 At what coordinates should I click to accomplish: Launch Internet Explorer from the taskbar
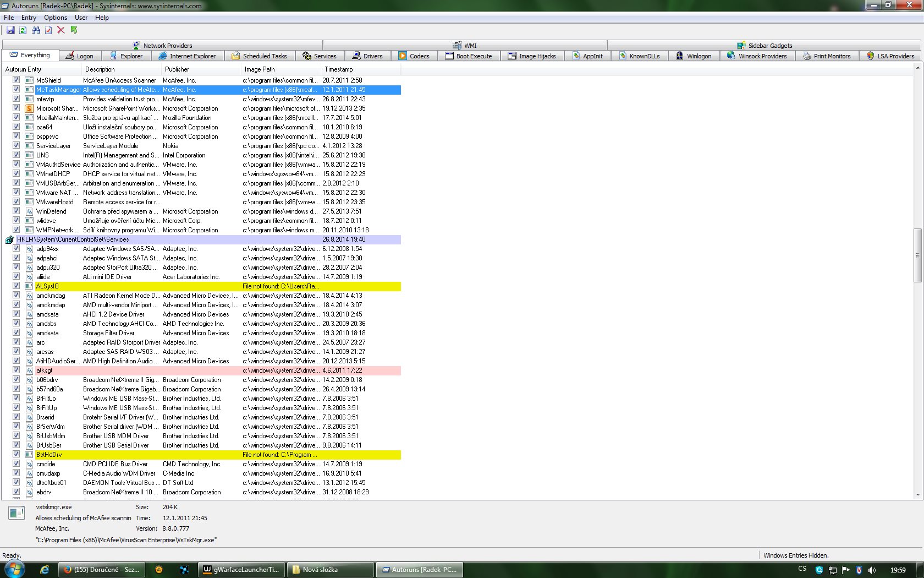[x=45, y=570]
